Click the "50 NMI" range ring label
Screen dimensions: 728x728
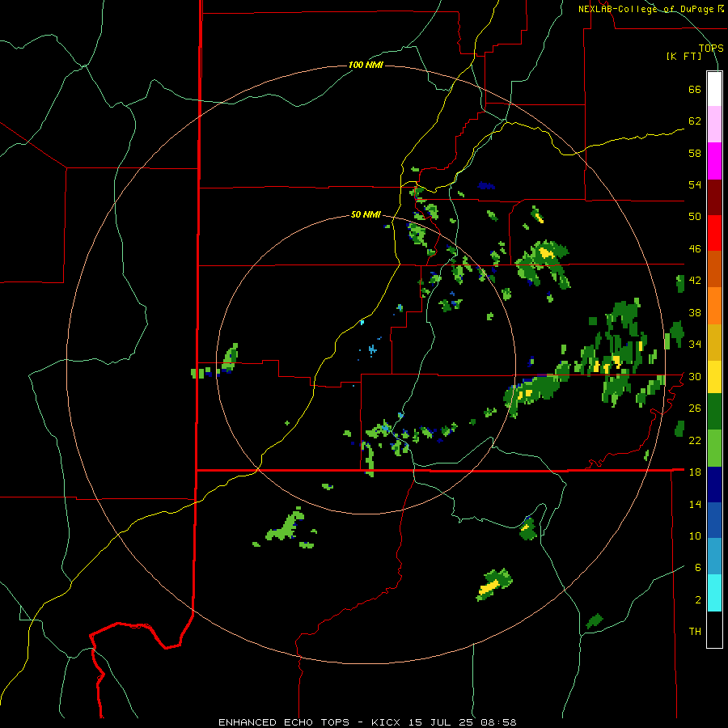click(366, 214)
